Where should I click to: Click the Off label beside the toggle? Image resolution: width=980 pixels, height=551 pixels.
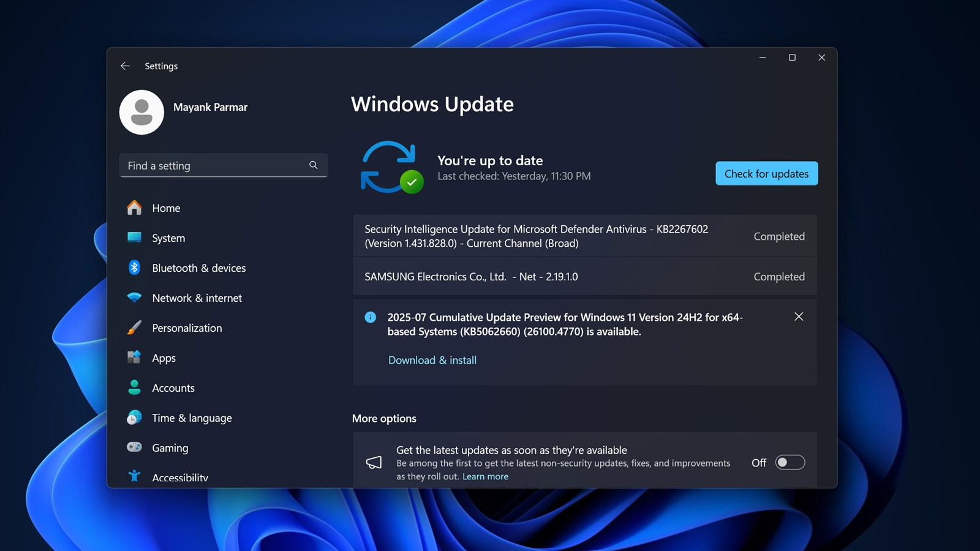click(759, 463)
